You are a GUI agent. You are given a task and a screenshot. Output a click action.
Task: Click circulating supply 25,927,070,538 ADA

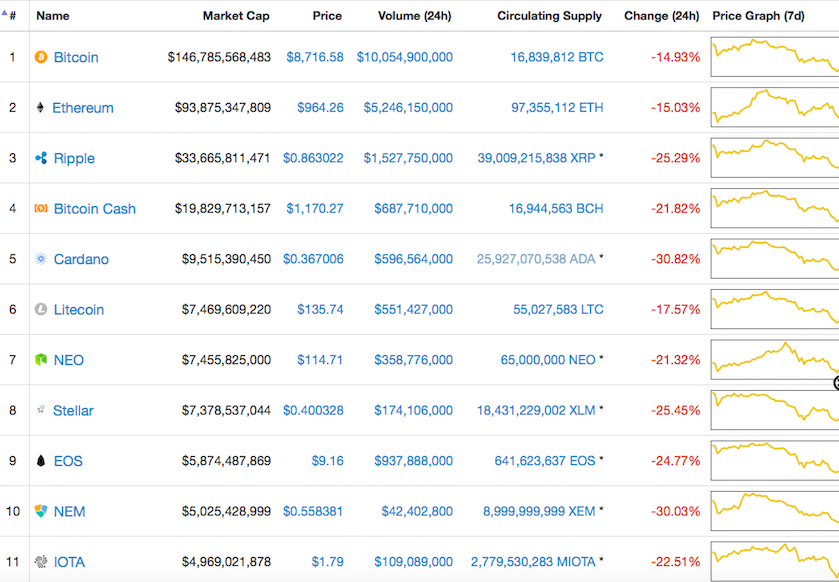pyautogui.click(x=536, y=259)
